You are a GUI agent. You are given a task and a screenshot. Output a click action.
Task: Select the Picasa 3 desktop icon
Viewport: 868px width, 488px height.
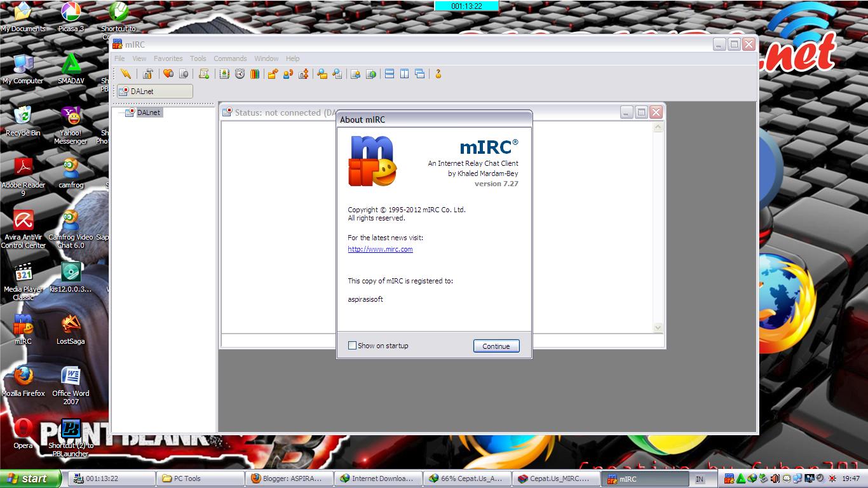[71, 17]
